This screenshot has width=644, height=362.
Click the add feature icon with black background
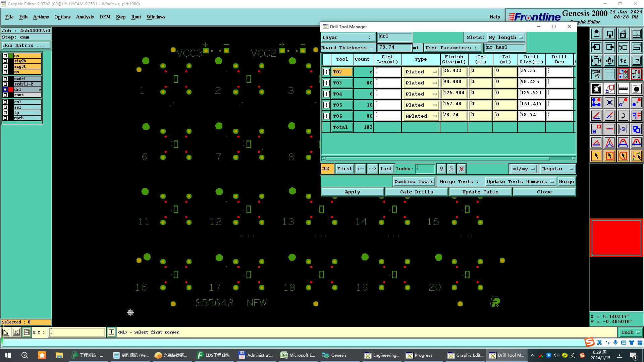[596, 89]
